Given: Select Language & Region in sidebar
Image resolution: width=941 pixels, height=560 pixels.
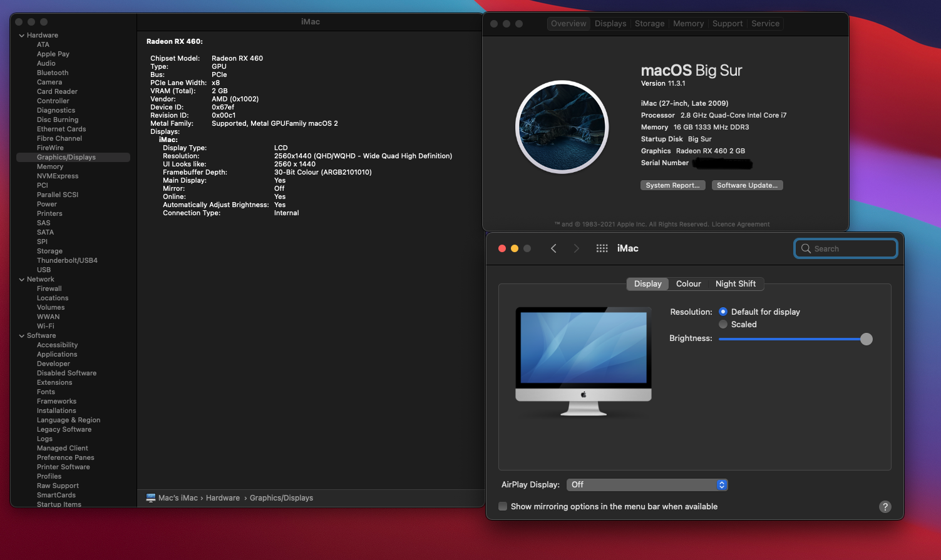Looking at the screenshot, I should click(68, 420).
